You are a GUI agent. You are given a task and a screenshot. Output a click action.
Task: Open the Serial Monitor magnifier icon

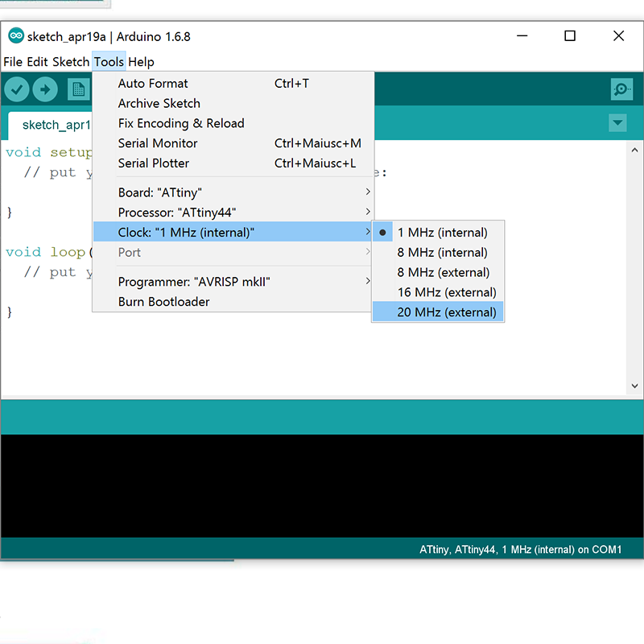pyautogui.click(x=621, y=89)
